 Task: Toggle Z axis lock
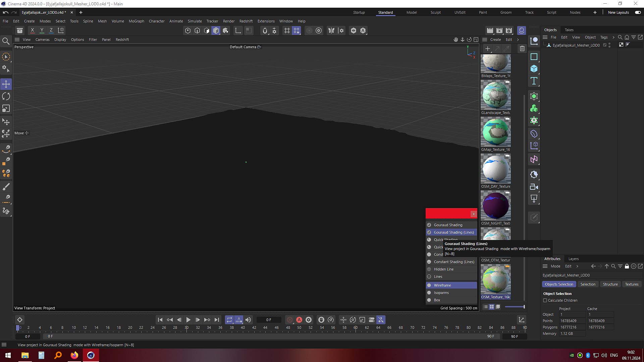click(51, 31)
